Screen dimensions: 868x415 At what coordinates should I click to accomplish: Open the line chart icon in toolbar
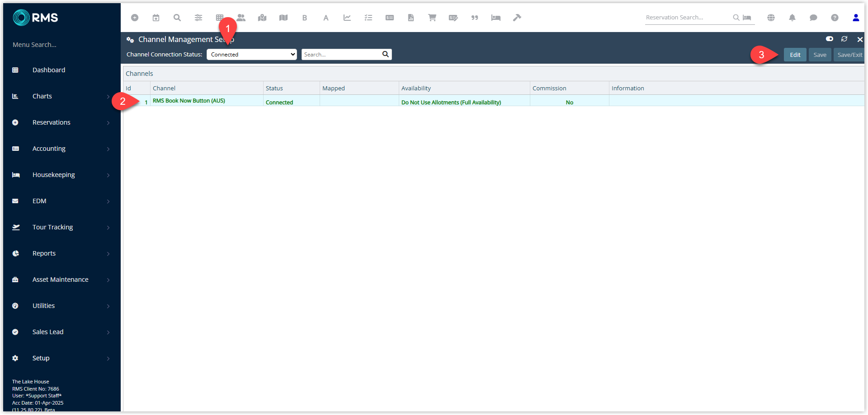coord(347,18)
